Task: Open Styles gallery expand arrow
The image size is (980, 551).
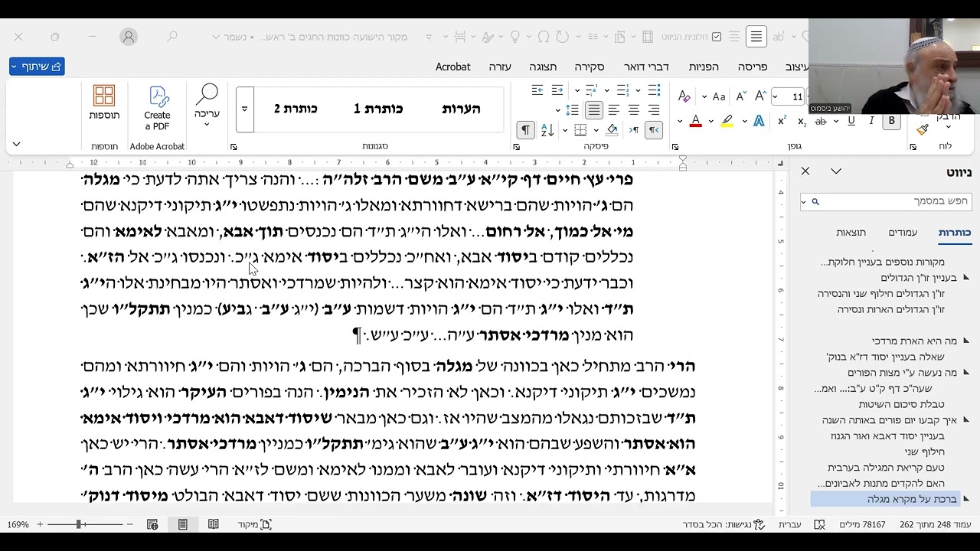Action: point(244,109)
